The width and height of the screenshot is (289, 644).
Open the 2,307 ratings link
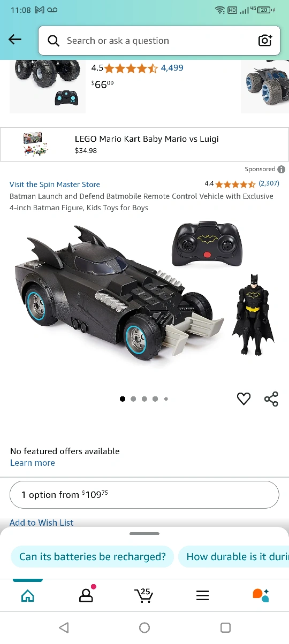click(x=269, y=183)
